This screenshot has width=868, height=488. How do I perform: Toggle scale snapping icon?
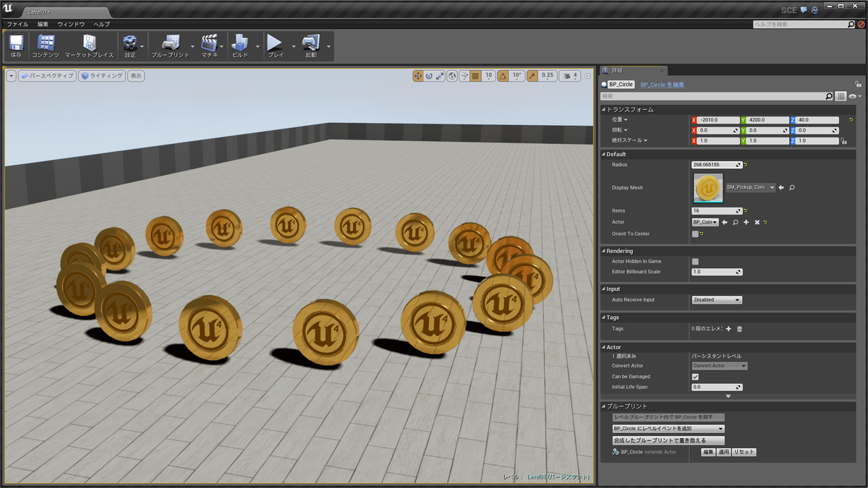[532, 75]
